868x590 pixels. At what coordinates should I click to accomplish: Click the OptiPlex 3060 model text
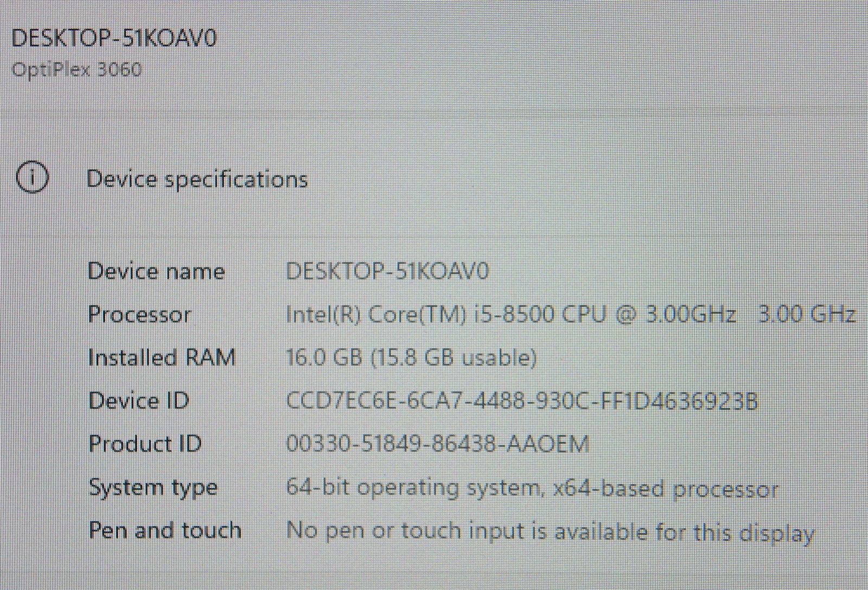pos(76,69)
